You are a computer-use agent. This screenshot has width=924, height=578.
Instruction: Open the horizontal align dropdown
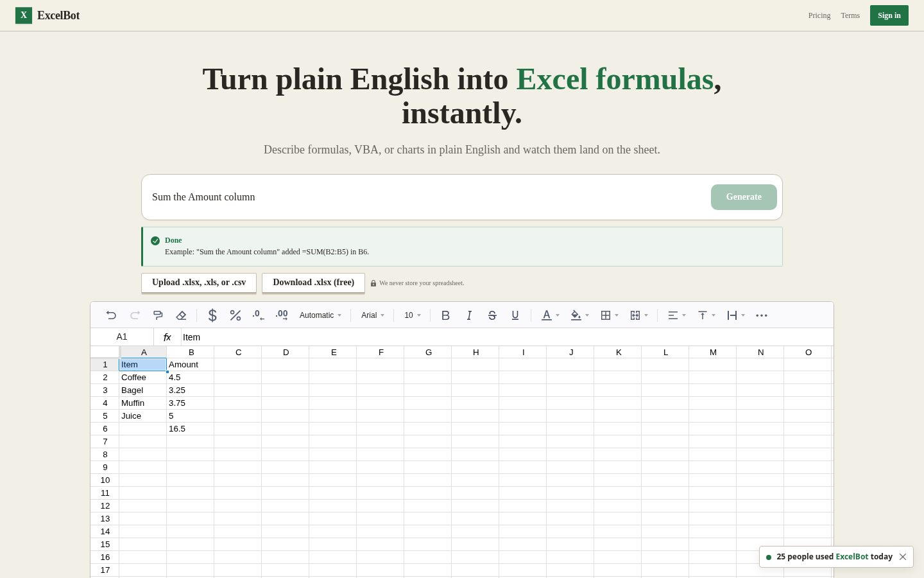(x=677, y=315)
